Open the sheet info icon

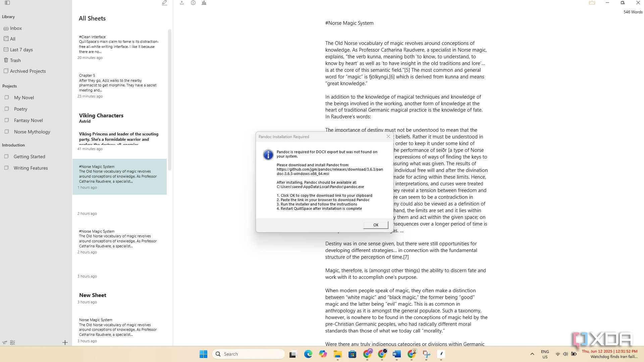click(193, 3)
